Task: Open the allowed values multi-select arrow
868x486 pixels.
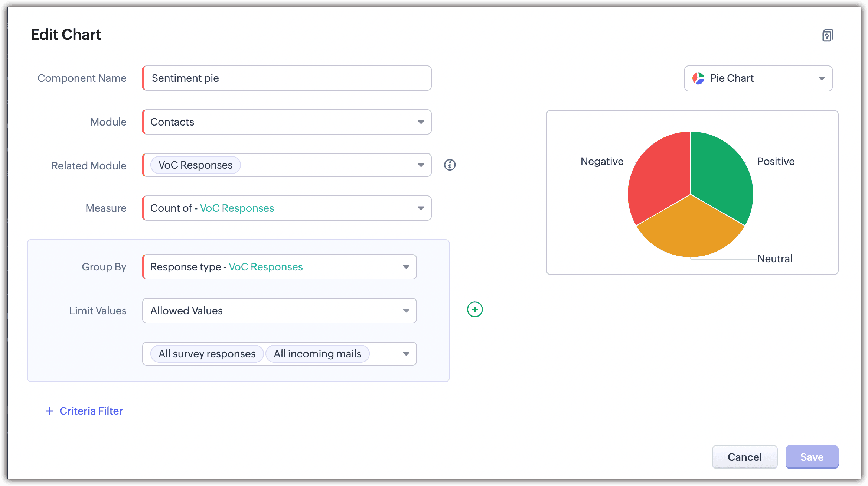Action: point(406,354)
